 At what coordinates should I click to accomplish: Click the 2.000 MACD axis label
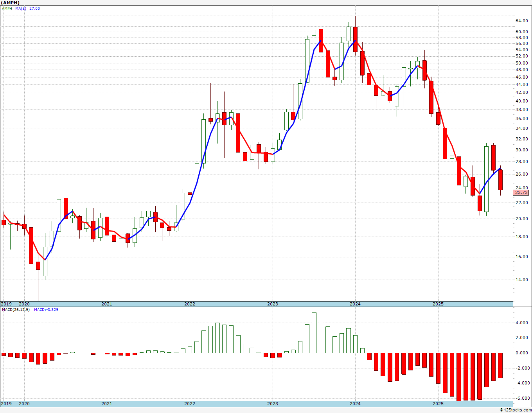click(x=522, y=338)
